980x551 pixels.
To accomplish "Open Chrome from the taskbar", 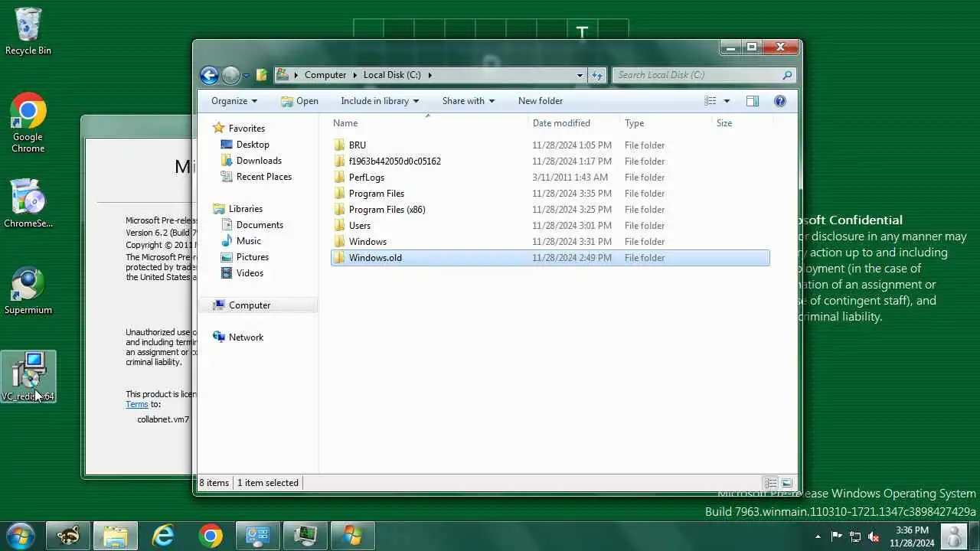I will point(211,536).
